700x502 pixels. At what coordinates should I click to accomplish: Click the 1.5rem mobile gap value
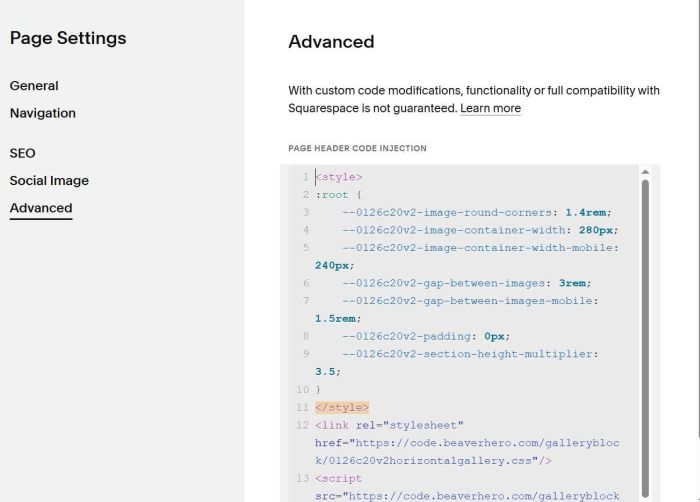[335, 319]
